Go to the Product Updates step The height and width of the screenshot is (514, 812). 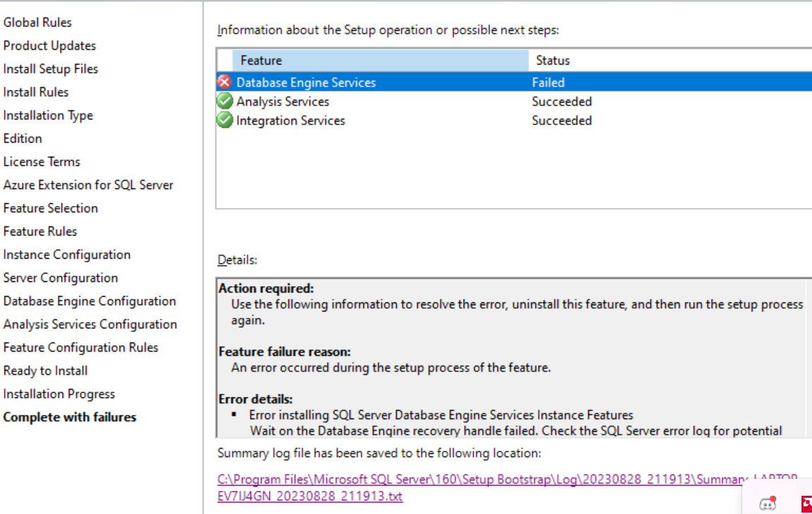tap(49, 46)
